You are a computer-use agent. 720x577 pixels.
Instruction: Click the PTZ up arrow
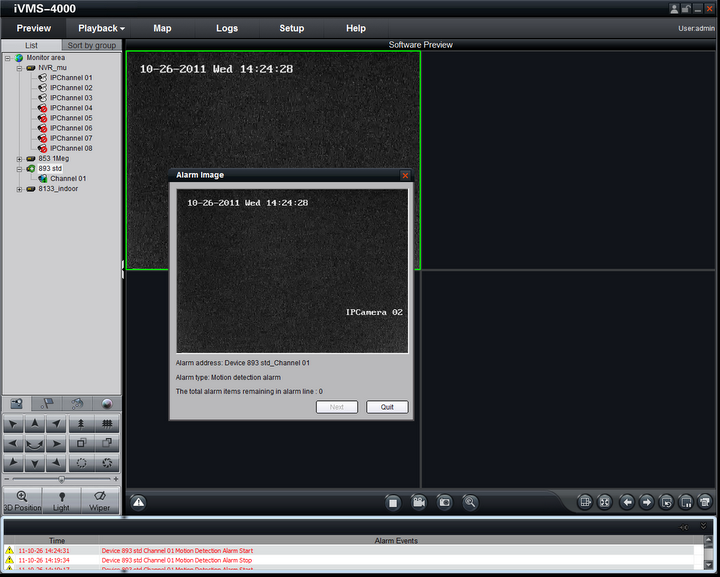pyautogui.click(x=35, y=424)
